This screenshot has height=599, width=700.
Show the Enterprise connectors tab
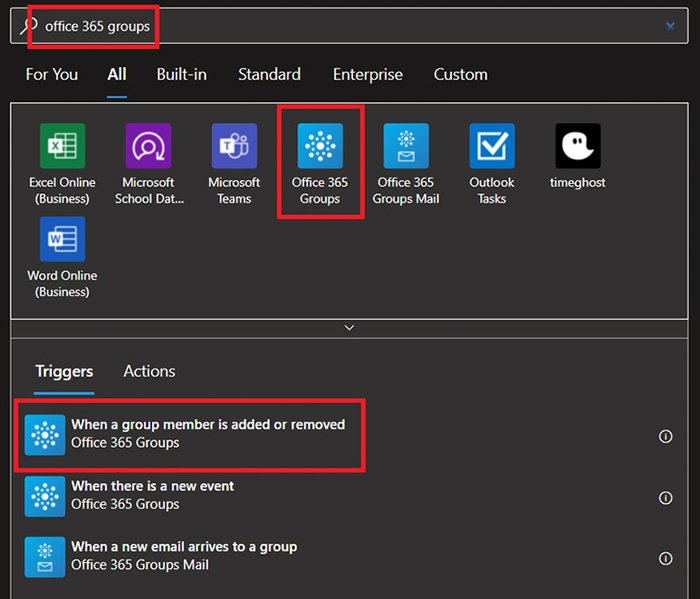pos(368,75)
